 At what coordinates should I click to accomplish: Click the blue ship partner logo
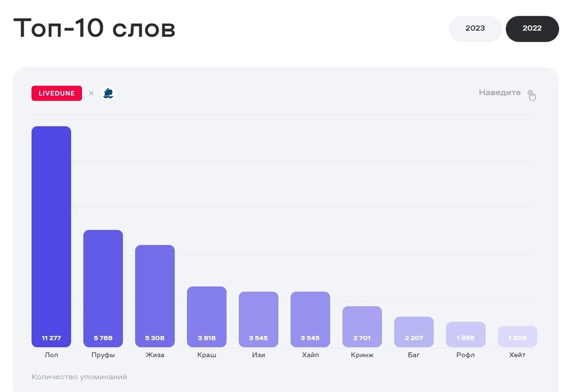tap(109, 93)
